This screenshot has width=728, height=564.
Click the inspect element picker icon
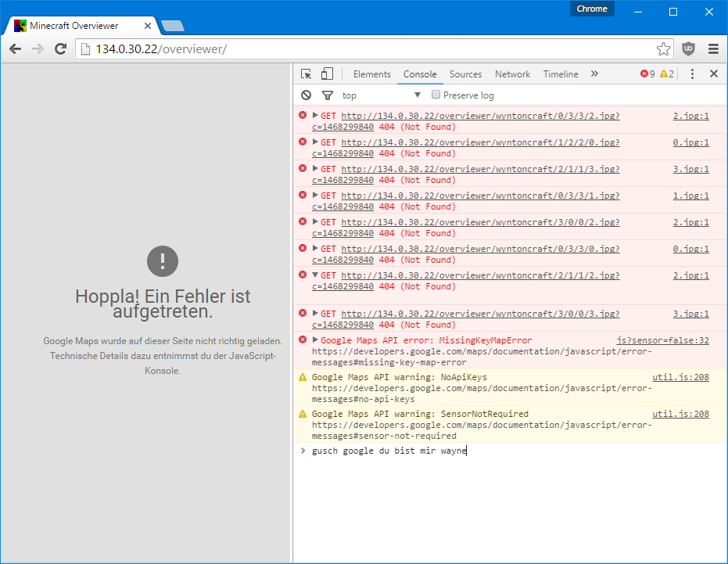307,74
